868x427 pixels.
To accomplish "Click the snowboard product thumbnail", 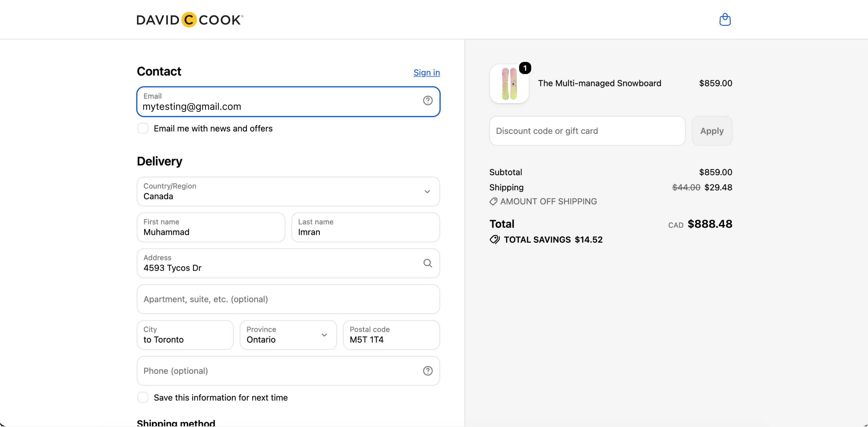I will (509, 84).
